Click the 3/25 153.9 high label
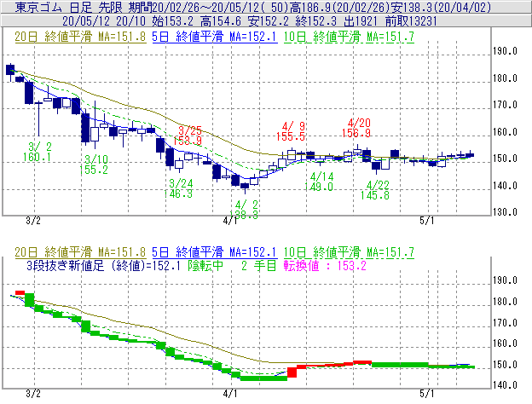Viewport: 532px width, 404px height. pyautogui.click(x=188, y=136)
